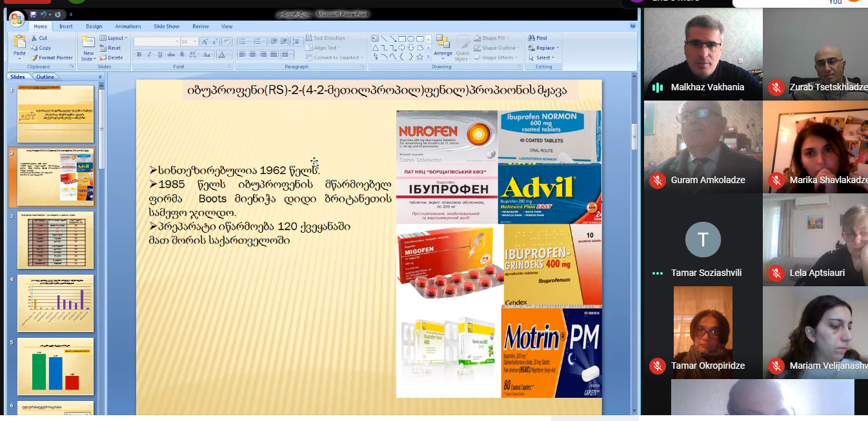868x421 pixels.
Task: Save presentation with the floppy disk icon
Action: pyautogui.click(x=33, y=14)
